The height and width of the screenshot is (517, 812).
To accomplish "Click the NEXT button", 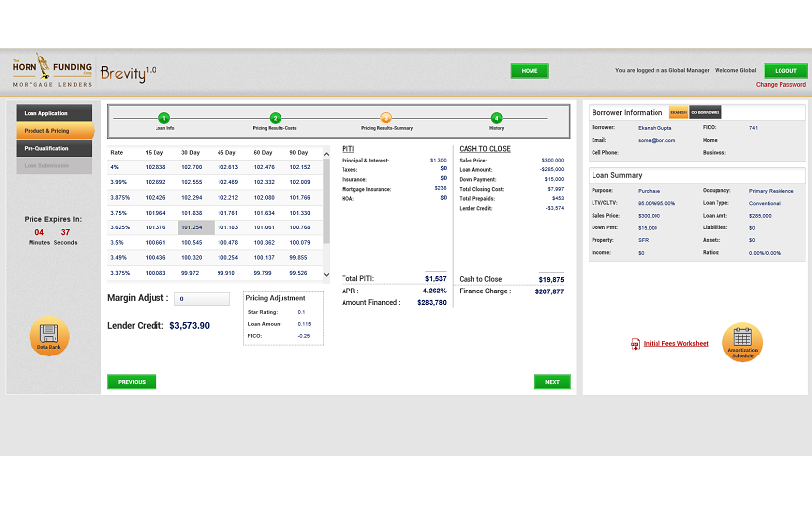I will 552,382.
